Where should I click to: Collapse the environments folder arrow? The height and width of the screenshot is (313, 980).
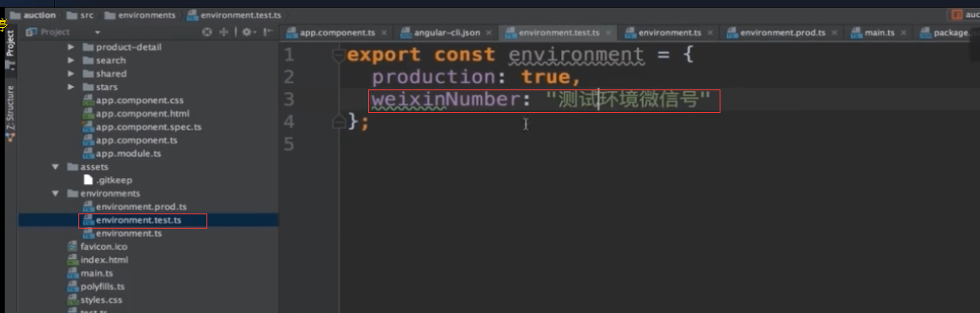click(x=56, y=193)
